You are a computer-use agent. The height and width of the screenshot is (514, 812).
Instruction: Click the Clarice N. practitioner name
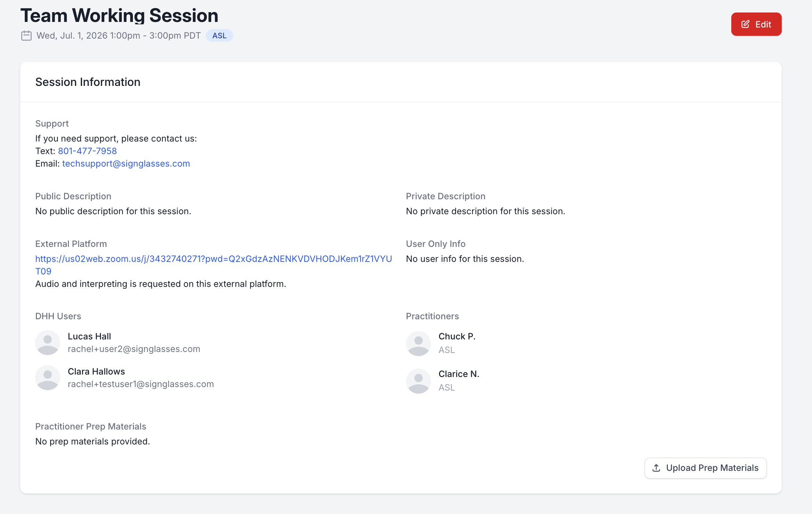point(459,374)
